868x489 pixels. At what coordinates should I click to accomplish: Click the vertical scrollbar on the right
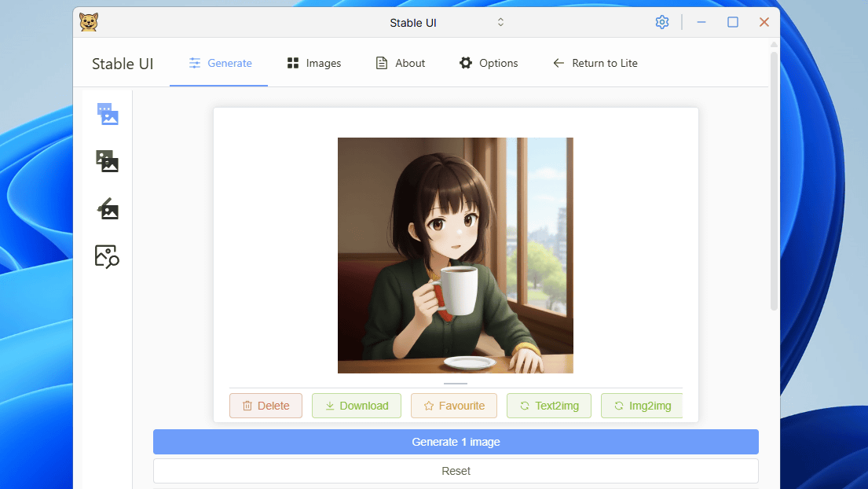(774, 181)
